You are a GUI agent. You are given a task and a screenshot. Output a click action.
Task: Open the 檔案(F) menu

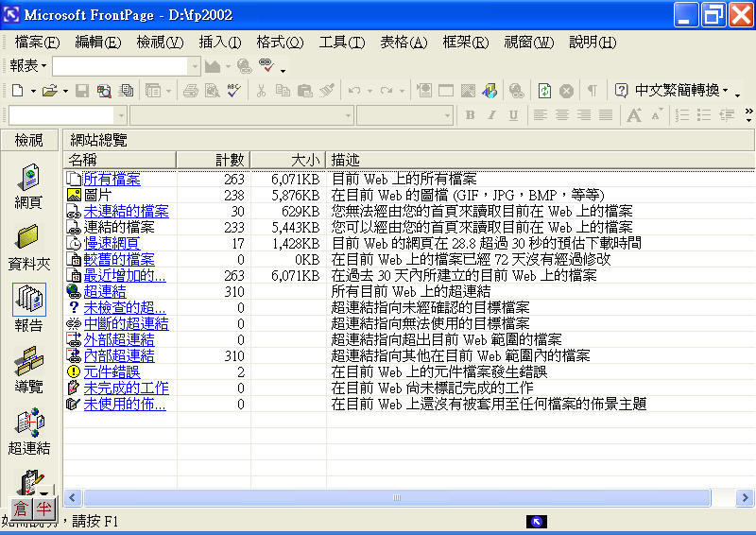tap(37, 42)
